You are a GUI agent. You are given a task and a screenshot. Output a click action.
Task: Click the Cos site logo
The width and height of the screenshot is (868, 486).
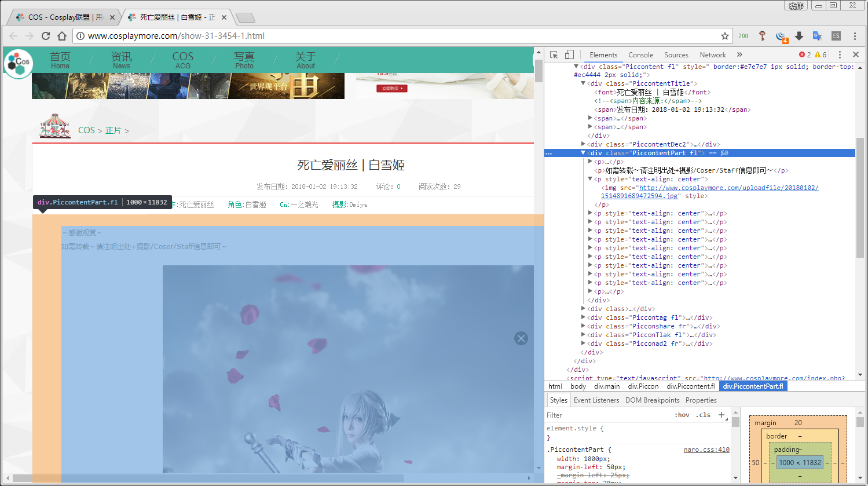(x=19, y=64)
